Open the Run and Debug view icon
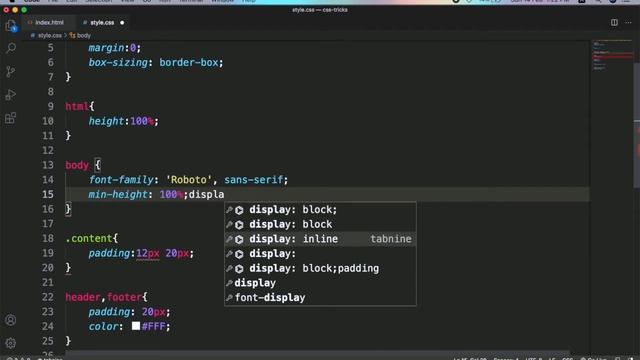Image resolution: width=640 pixels, height=360 pixels. [11, 95]
